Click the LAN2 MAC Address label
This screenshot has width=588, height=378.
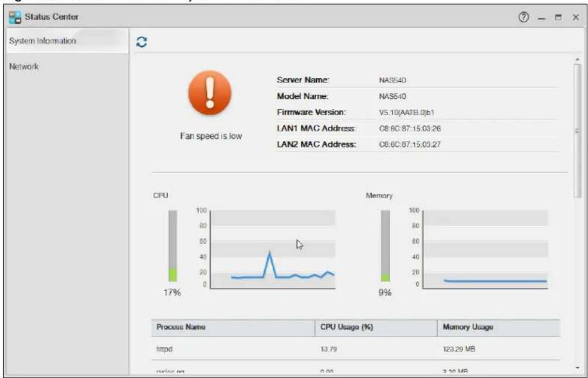point(316,145)
